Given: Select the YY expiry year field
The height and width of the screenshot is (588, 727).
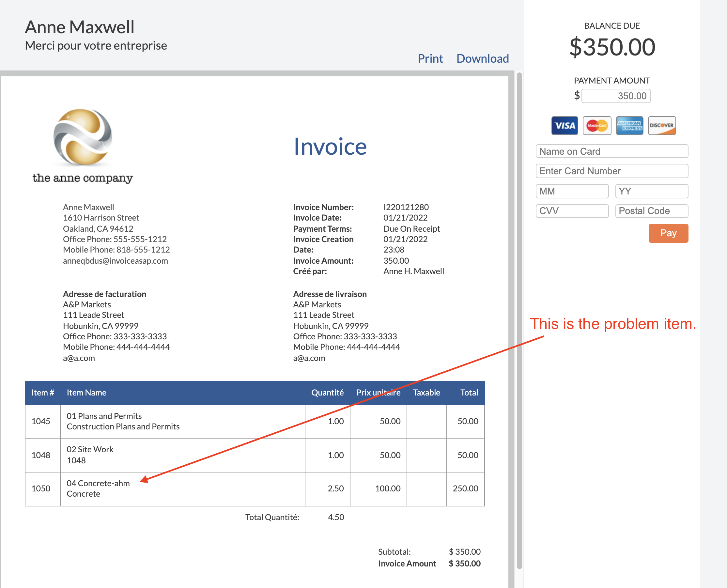Looking at the screenshot, I should tap(651, 191).
